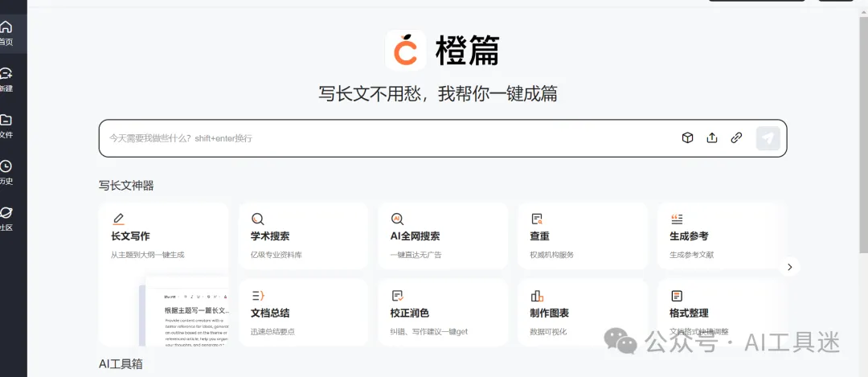Focus the 今天需要我做些什么 input field
The height and width of the screenshot is (377, 868).
click(x=386, y=138)
